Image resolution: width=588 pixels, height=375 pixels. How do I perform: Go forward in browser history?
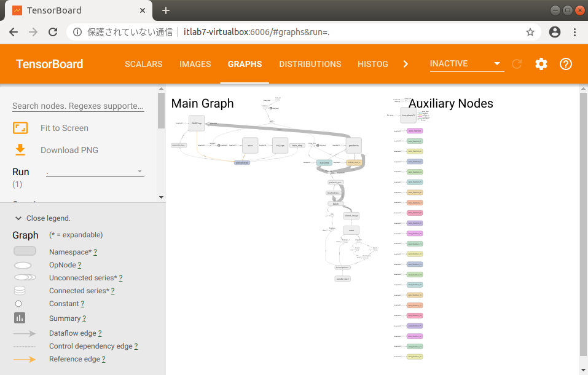point(33,33)
